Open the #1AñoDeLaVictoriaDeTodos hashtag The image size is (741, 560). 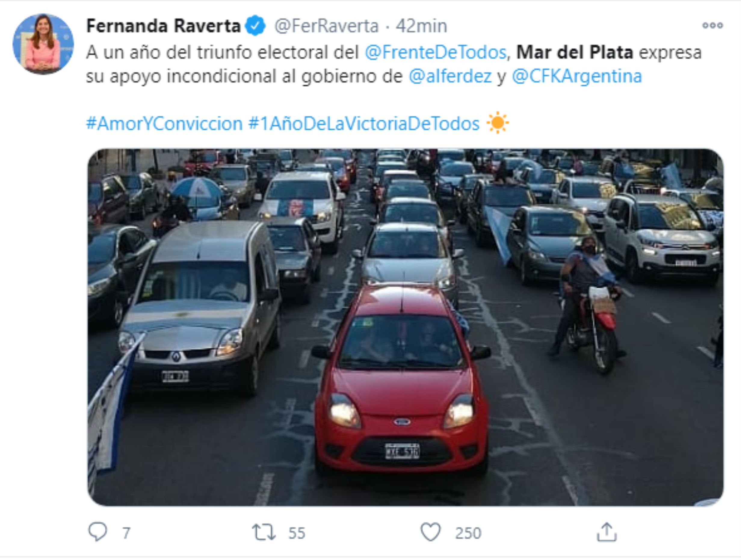[364, 124]
